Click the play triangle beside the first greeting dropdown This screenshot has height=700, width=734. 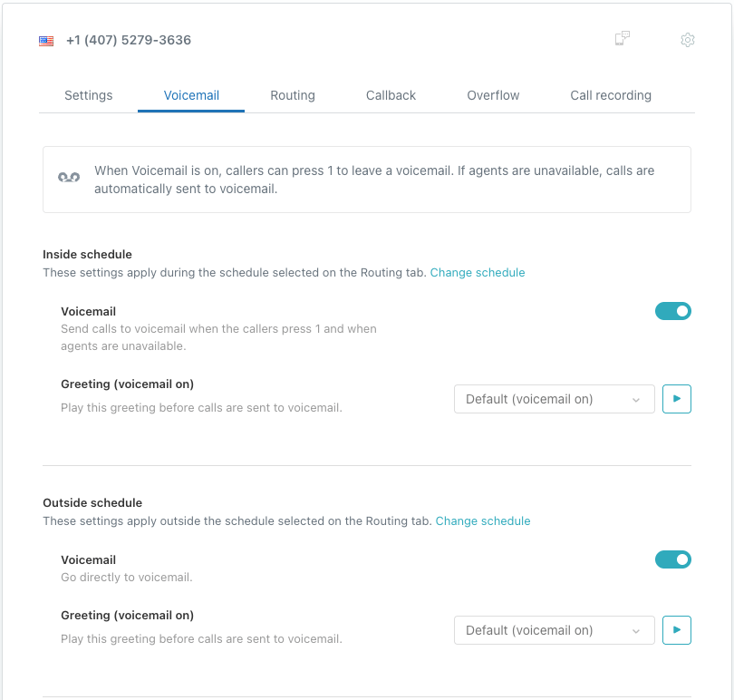pyautogui.click(x=677, y=399)
